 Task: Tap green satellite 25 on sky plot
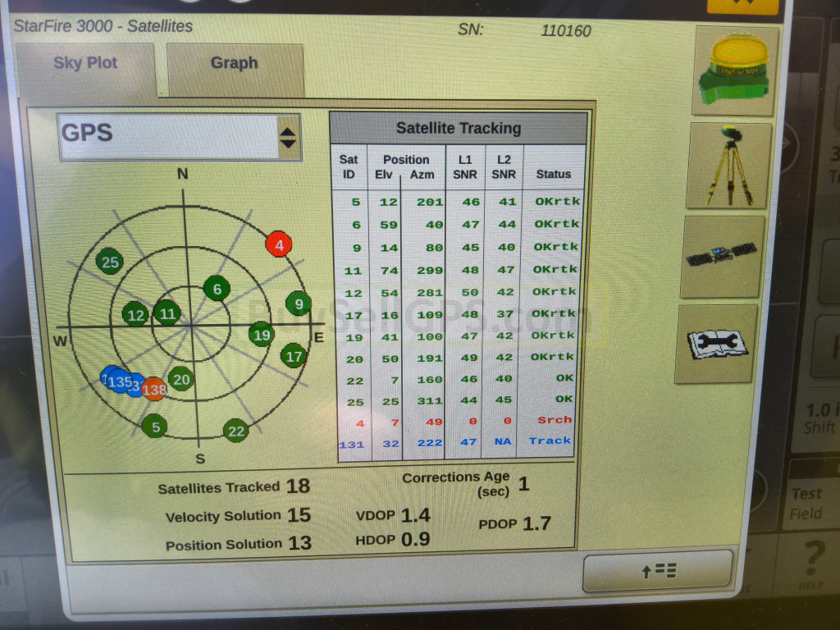click(x=109, y=262)
